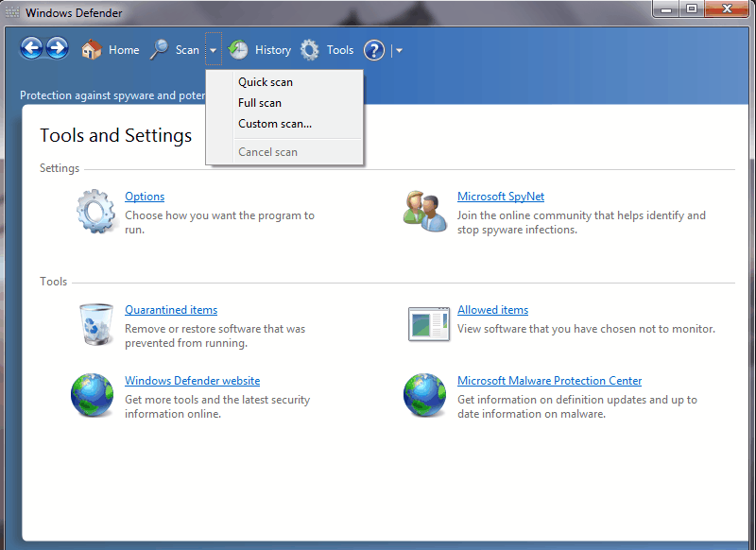The width and height of the screenshot is (756, 550).
Task: Open Microsoft Malware Protection Center link
Action: (550, 381)
